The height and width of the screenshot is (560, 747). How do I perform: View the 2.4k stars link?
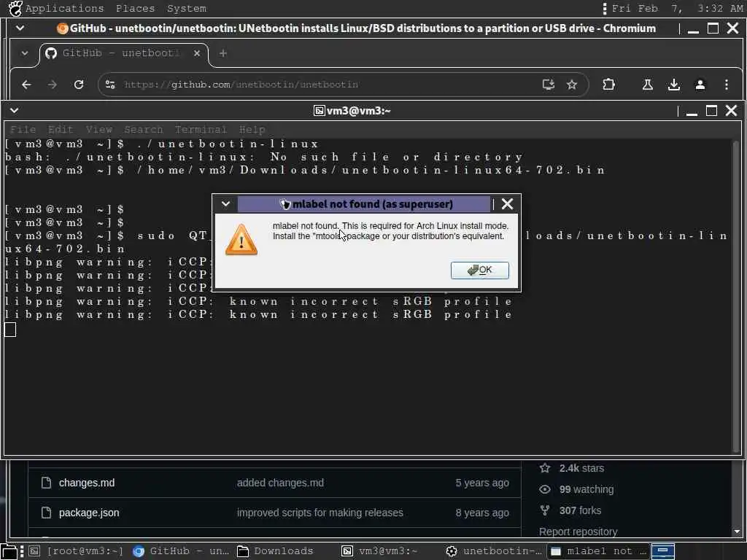pos(581,468)
